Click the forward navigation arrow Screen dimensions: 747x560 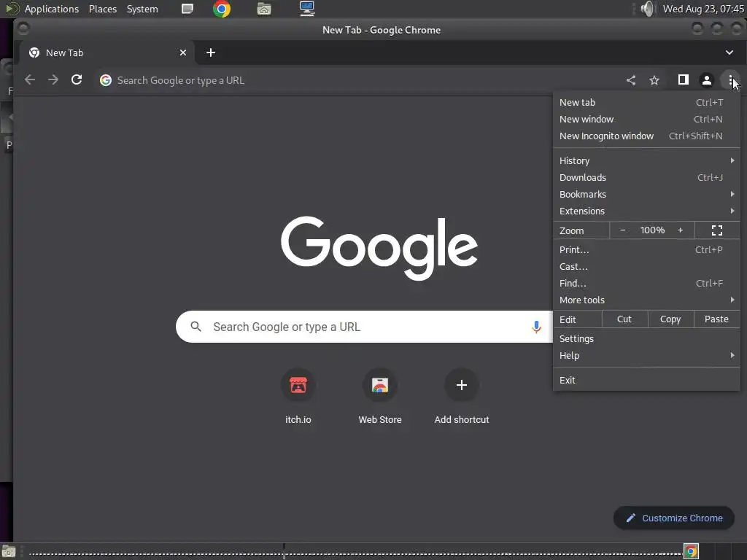point(53,80)
